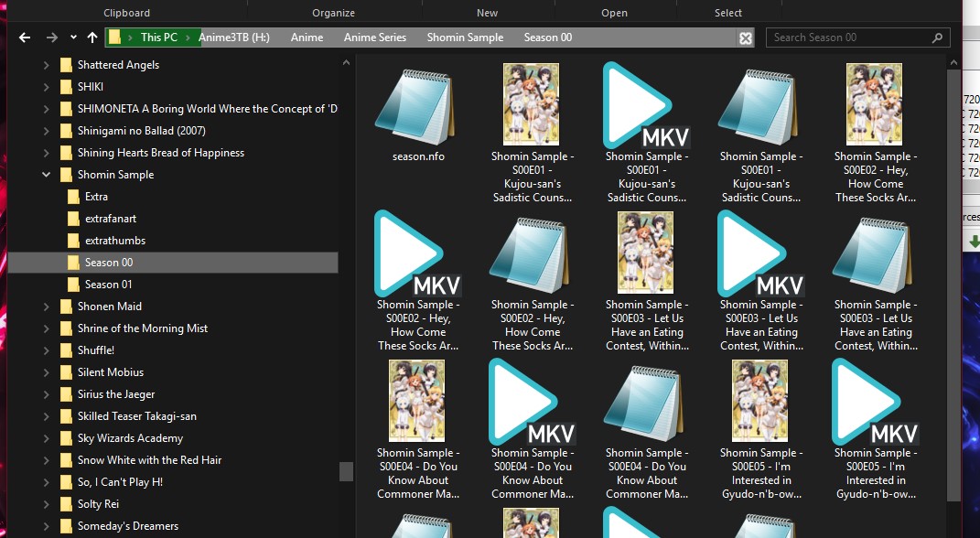Go up one folder level

[92, 38]
